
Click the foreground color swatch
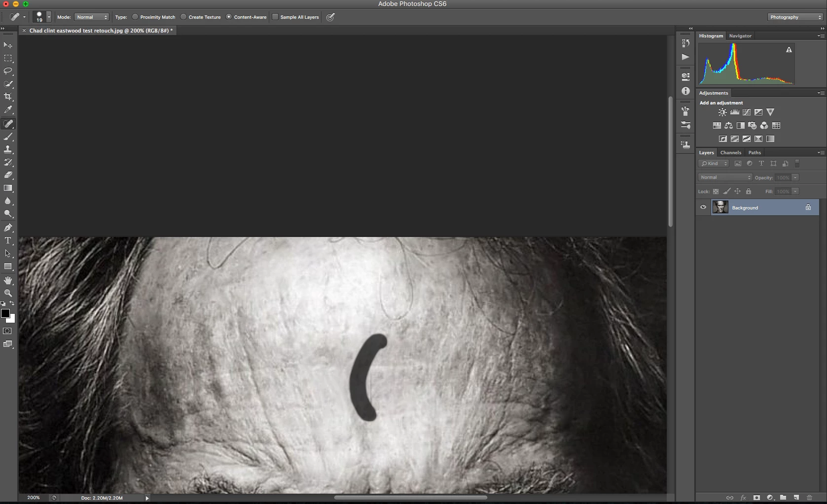click(x=5, y=313)
